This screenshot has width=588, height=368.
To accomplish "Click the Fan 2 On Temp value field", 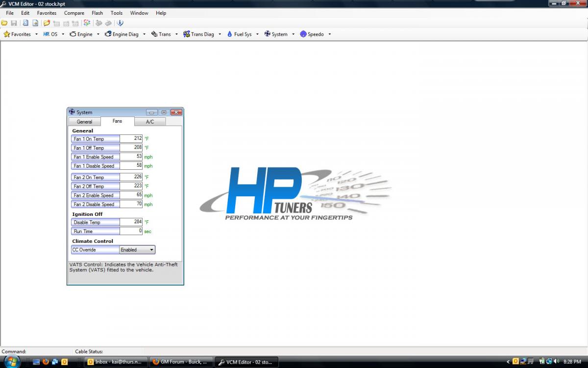I will [x=131, y=177].
